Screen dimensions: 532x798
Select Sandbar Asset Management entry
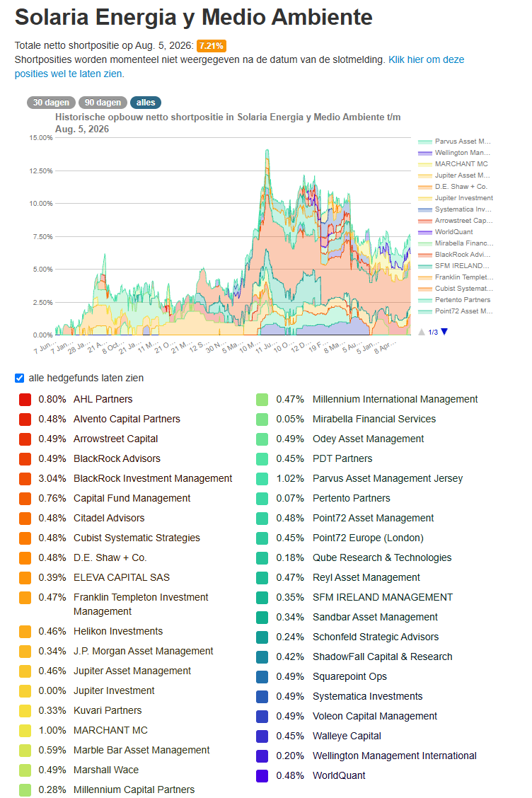375,618
